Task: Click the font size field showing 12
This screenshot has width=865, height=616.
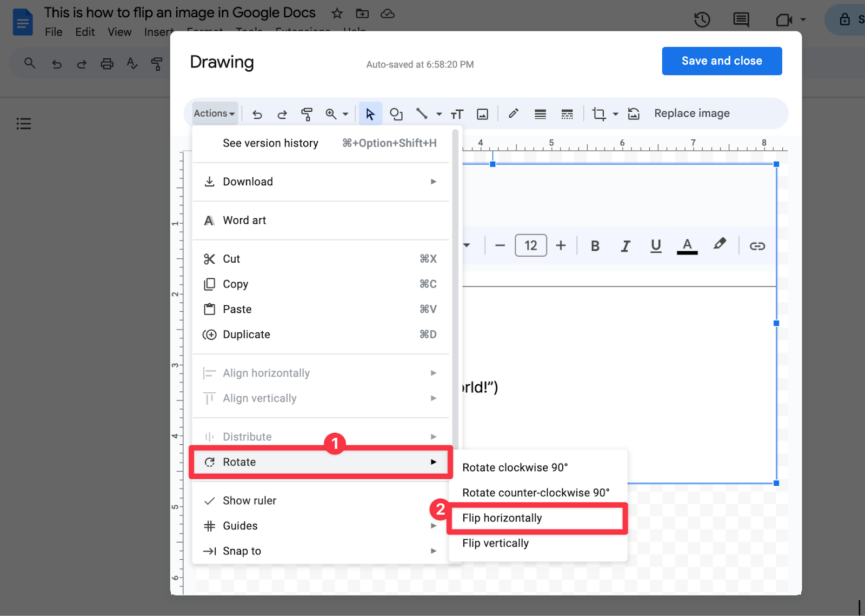Action: click(531, 246)
